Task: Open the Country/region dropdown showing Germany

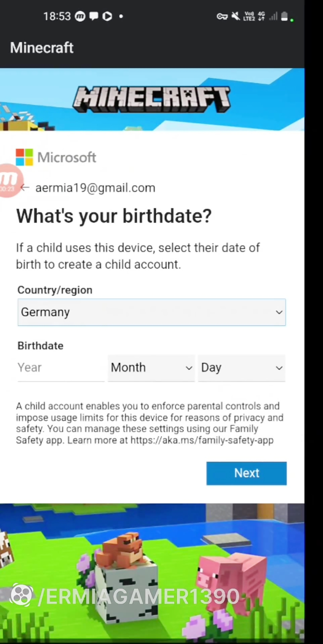Action: (151, 312)
